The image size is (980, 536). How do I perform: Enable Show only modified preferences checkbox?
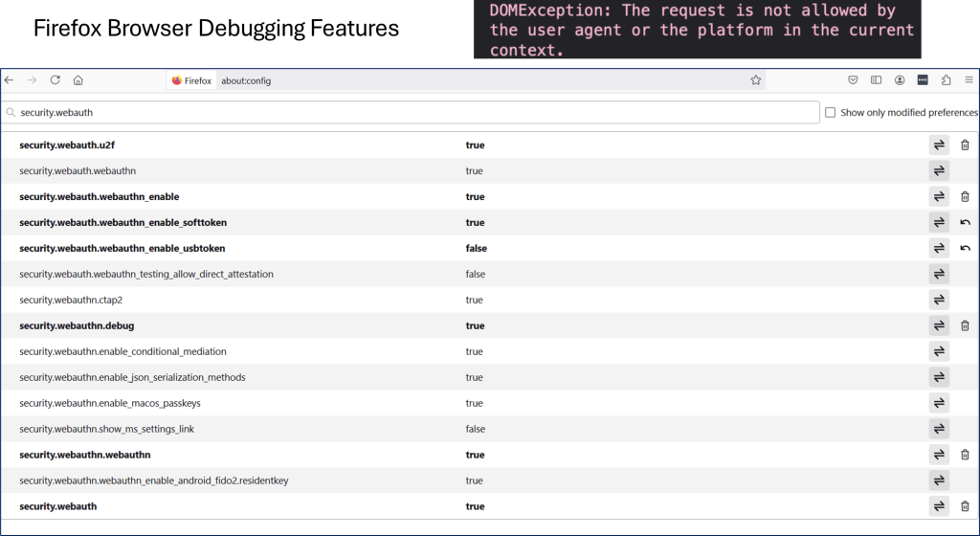(x=830, y=113)
